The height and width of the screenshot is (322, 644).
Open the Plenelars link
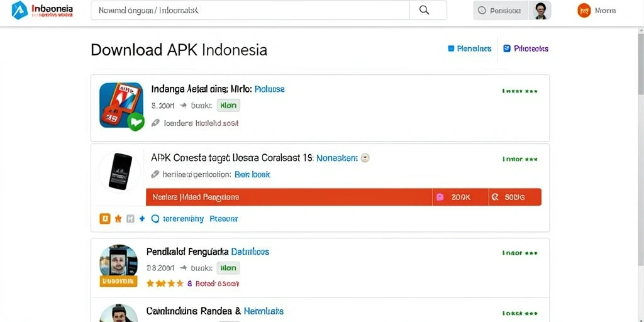pos(469,48)
